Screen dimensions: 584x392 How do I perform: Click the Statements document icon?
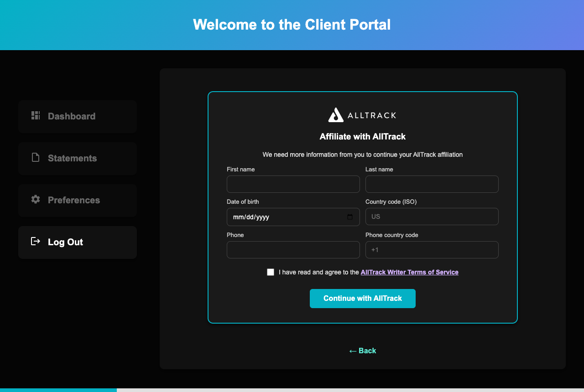click(36, 157)
